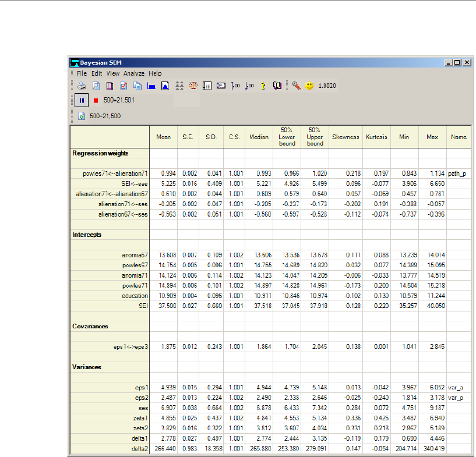The height and width of the screenshot is (457, 476).
Task: Click the Print icon in toolbar
Action: point(82,86)
